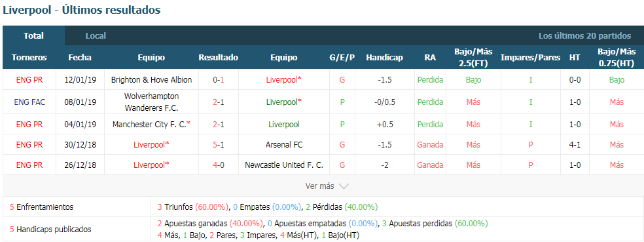The image size is (644, 242).
Task: Open the 5-1 result against Arsenal
Action: tap(219, 145)
